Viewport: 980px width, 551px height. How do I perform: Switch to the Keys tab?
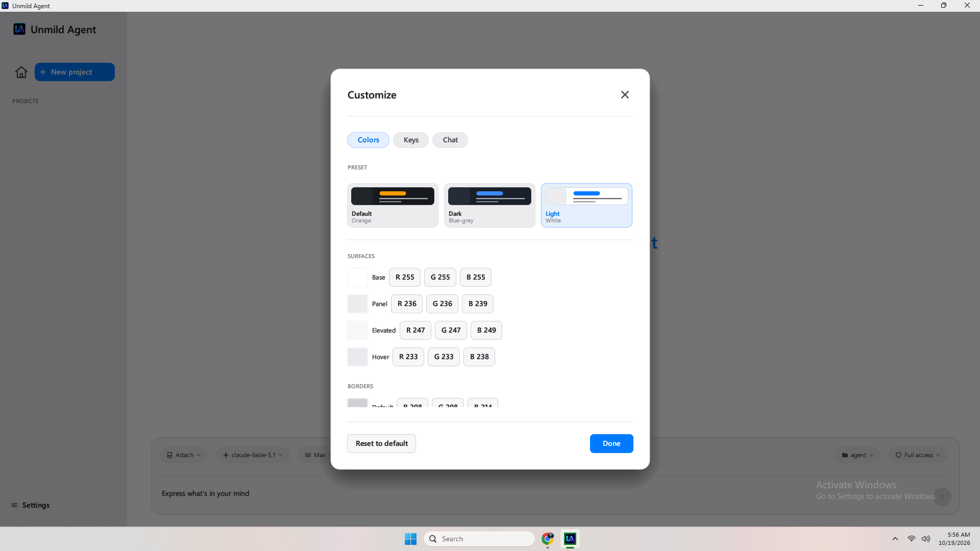coord(411,140)
